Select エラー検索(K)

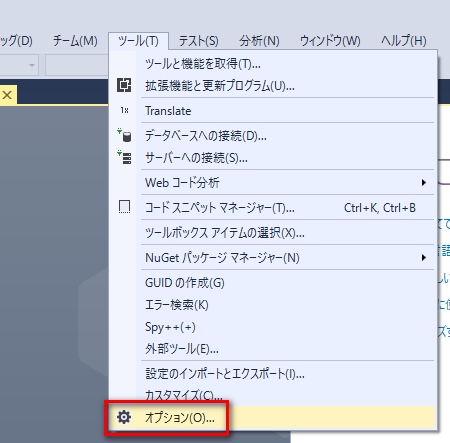coord(273,305)
